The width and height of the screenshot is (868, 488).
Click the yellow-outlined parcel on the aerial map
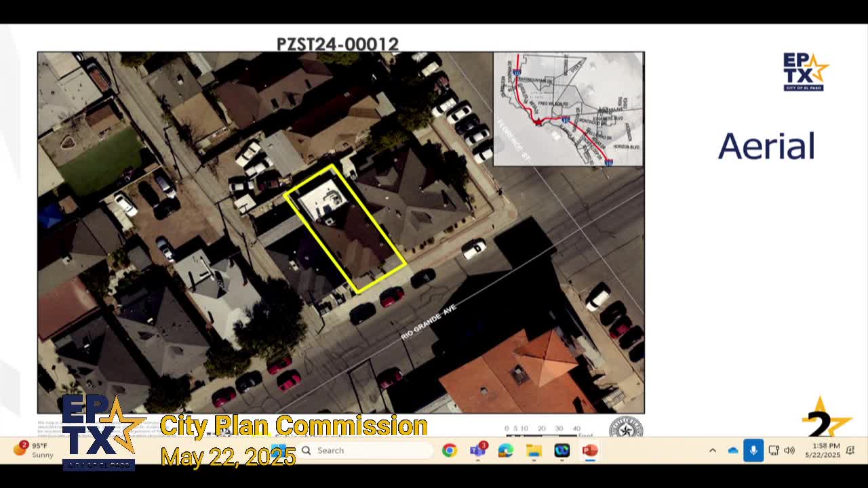tap(345, 228)
